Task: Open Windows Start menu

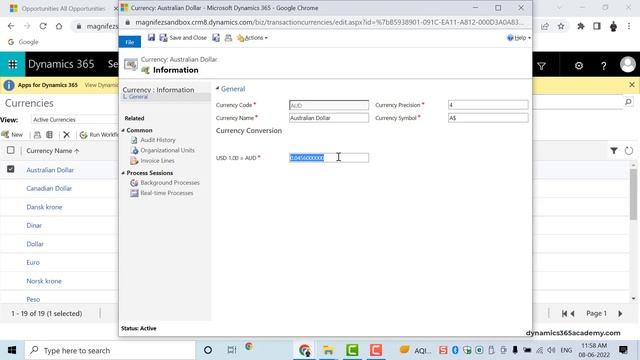Action: point(12,350)
